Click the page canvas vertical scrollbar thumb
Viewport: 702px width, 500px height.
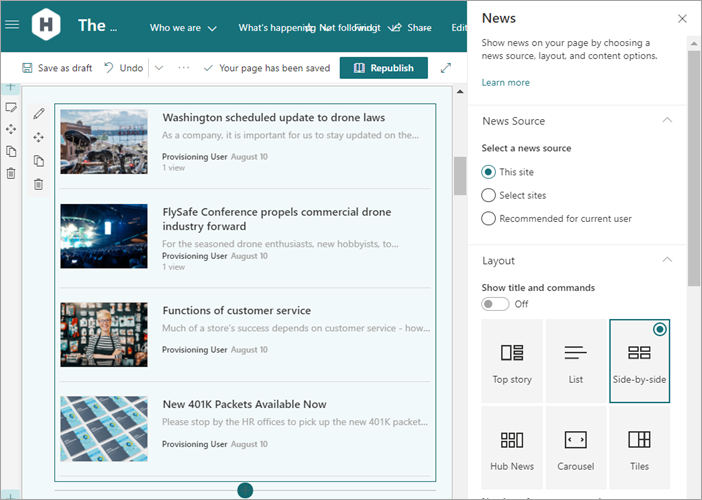[x=460, y=176]
